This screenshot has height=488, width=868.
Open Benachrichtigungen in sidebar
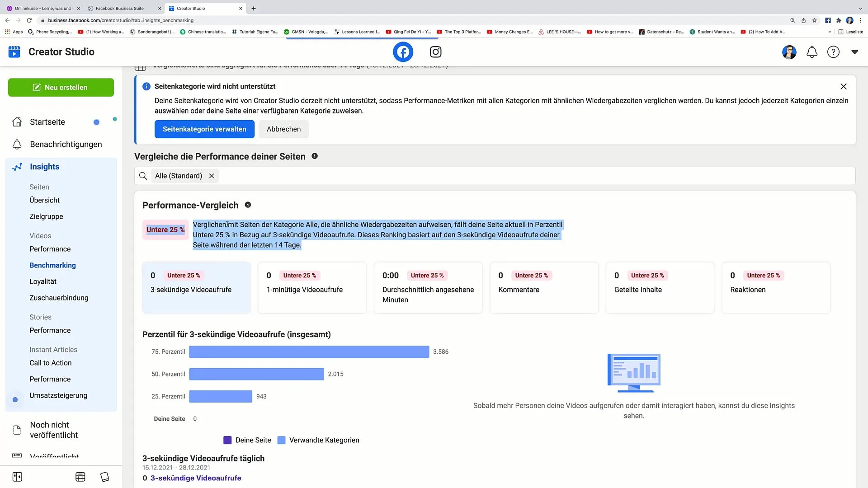[66, 144]
